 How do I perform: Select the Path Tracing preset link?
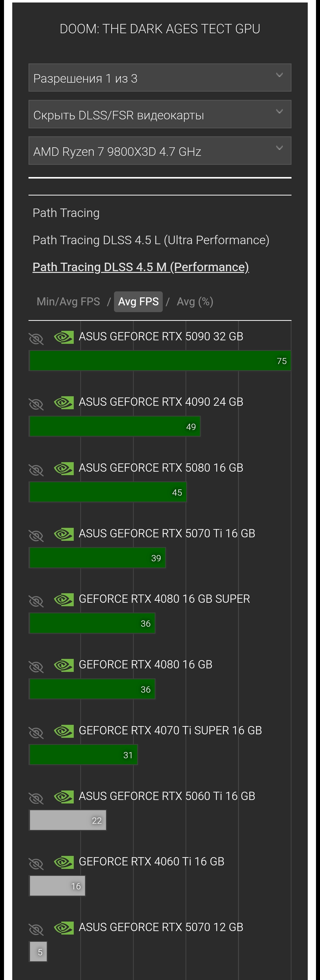(x=66, y=213)
